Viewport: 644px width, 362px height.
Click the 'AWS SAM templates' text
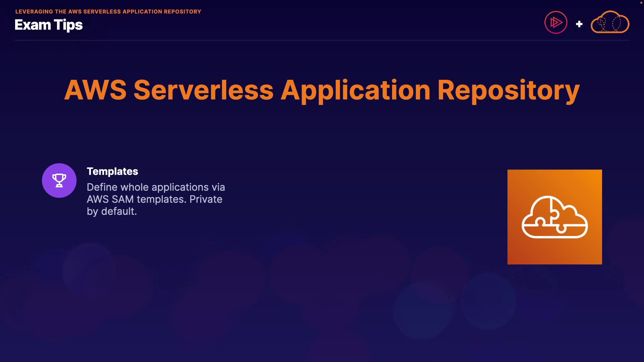coord(136,199)
